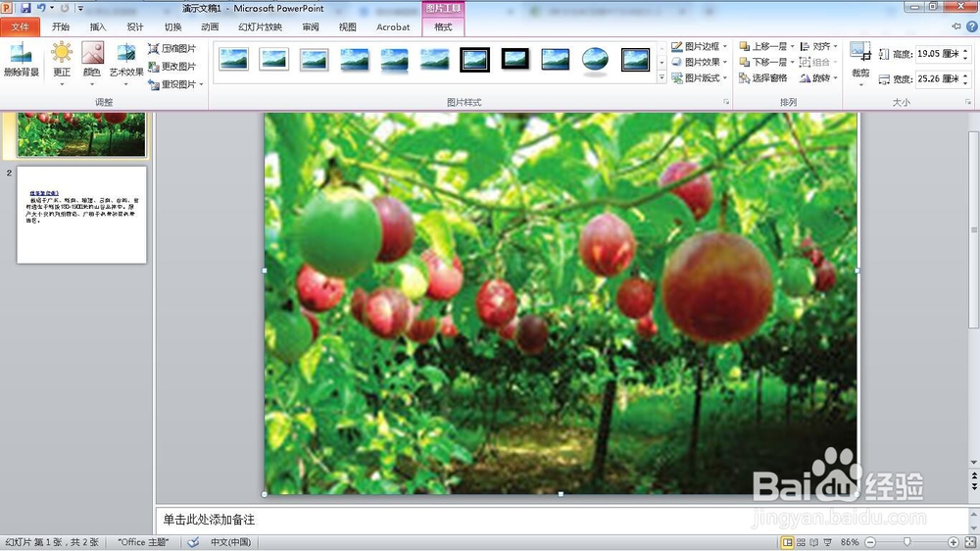Open Picture Border (图片边框) menu
980x551 pixels.
700,46
